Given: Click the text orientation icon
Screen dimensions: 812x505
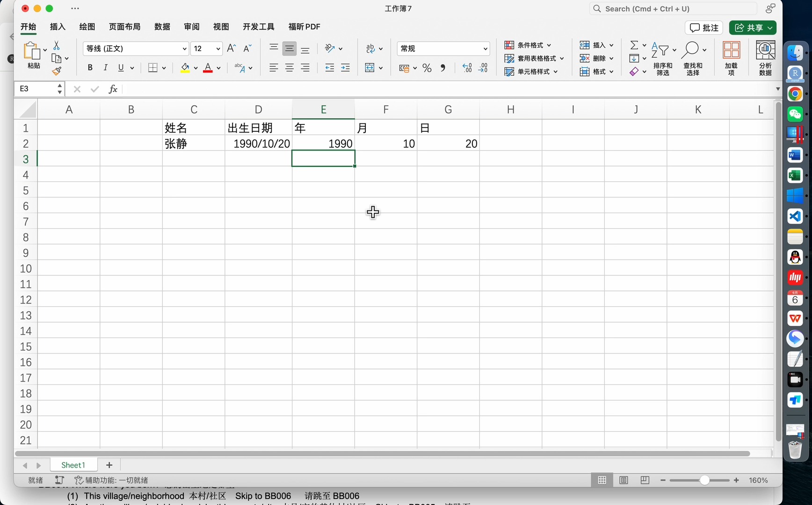Looking at the screenshot, I should [330, 48].
